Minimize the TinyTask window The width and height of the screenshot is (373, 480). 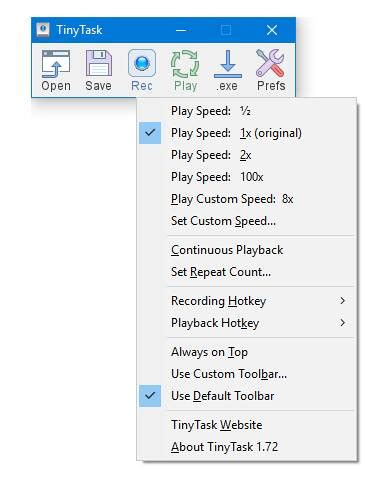coord(181,30)
